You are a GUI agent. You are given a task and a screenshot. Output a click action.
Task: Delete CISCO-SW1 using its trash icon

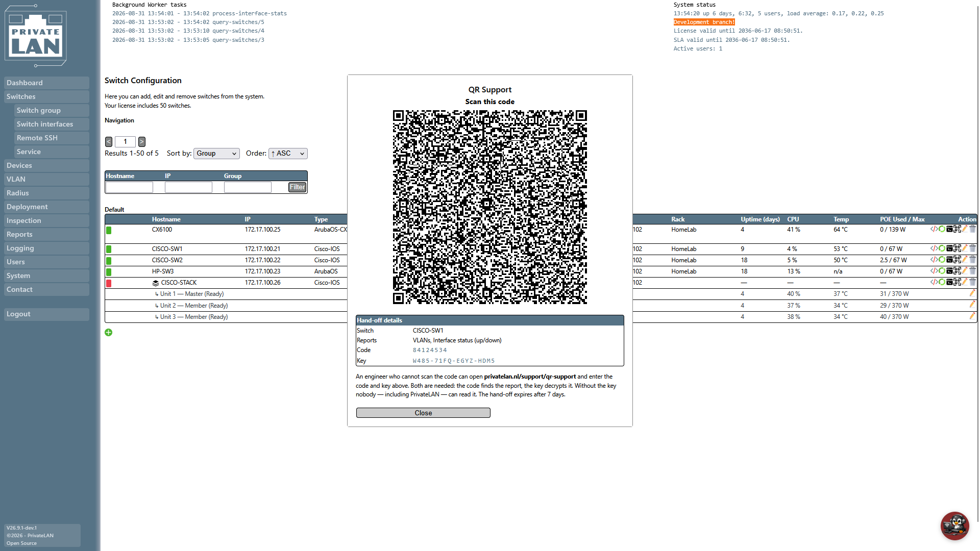point(972,248)
